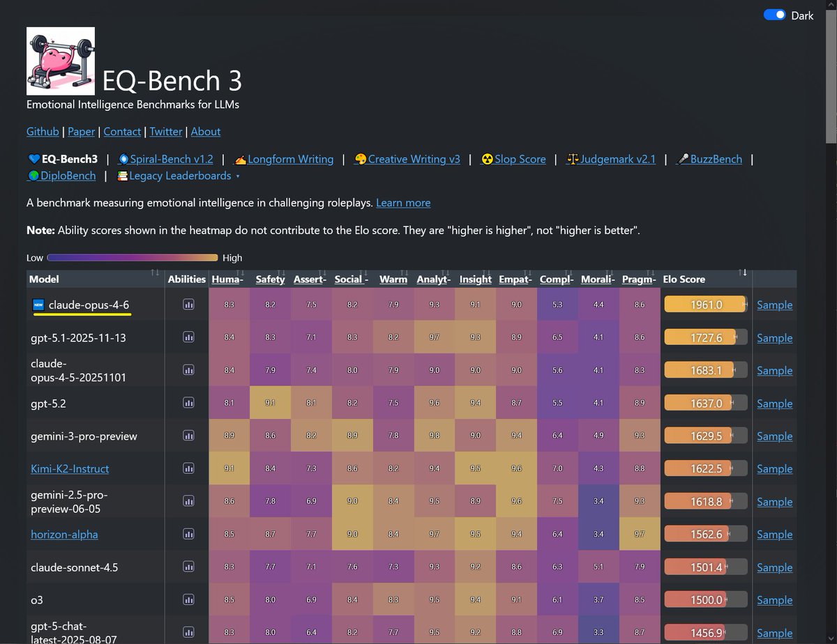Open the Sample for gpt-5.2
The image size is (837, 644).
(x=774, y=403)
